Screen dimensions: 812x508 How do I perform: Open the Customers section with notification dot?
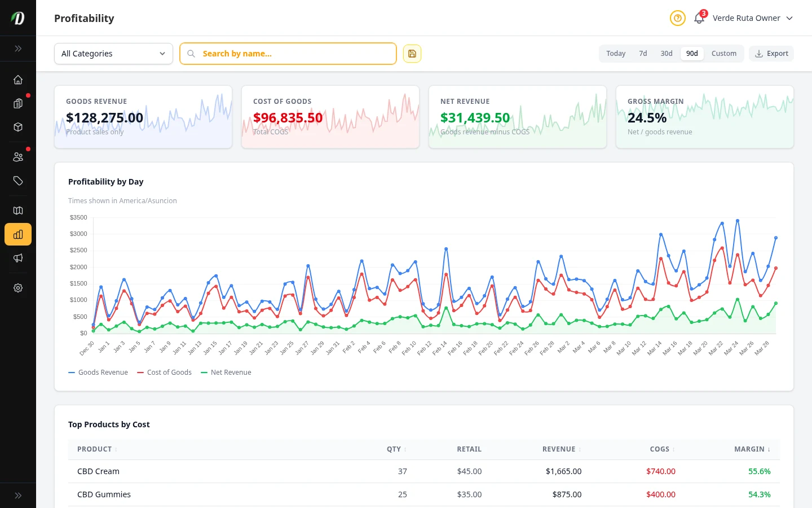(x=18, y=156)
